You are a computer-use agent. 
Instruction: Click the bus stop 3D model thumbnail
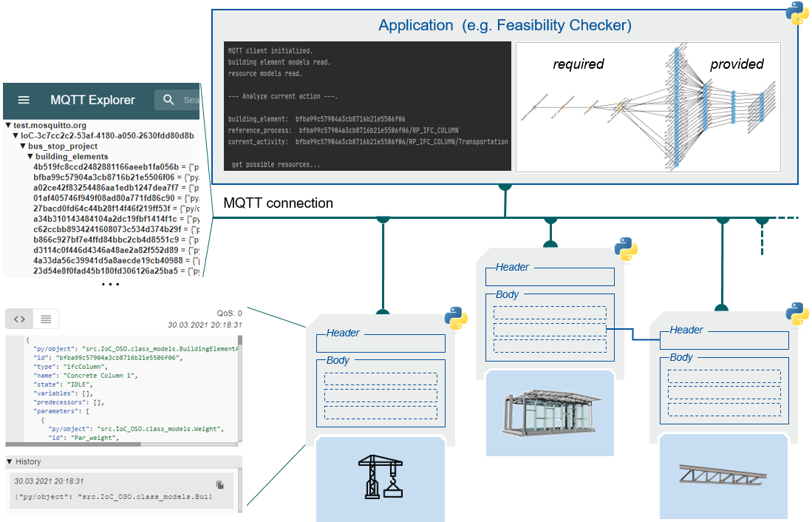pyautogui.click(x=550, y=412)
